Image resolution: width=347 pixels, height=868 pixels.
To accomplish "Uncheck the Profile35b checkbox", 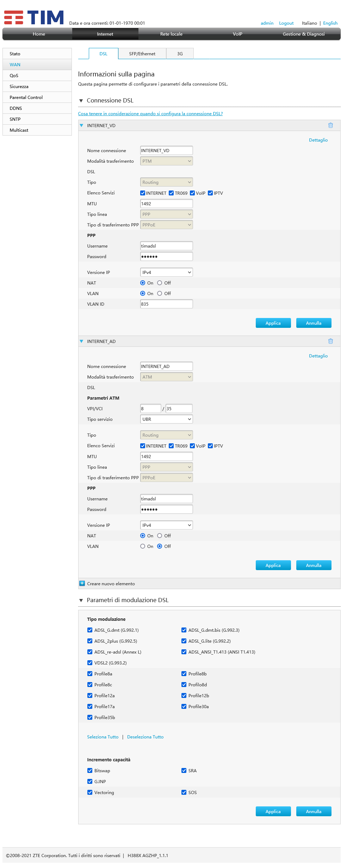I will pyautogui.click(x=90, y=717).
